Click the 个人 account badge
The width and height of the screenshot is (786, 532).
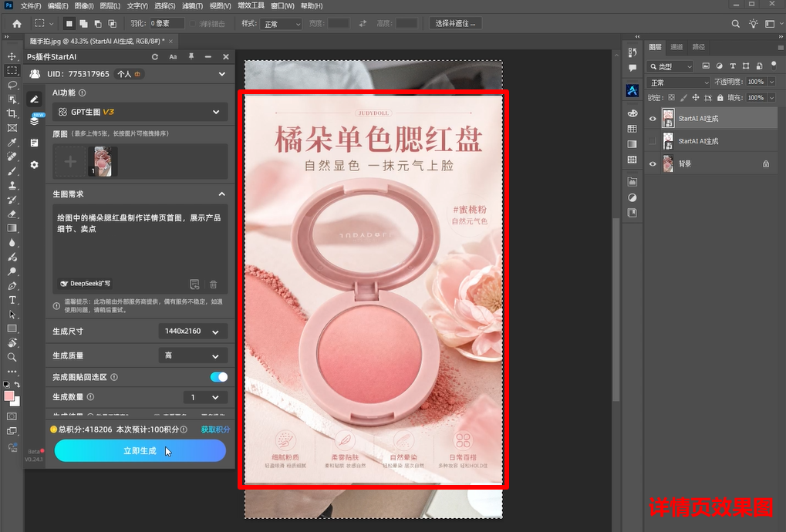[x=128, y=74]
